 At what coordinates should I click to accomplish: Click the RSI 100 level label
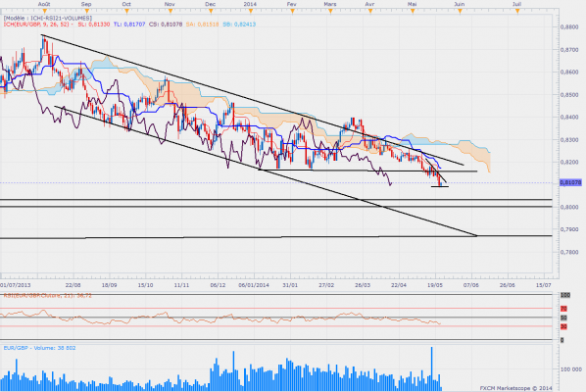(565, 295)
